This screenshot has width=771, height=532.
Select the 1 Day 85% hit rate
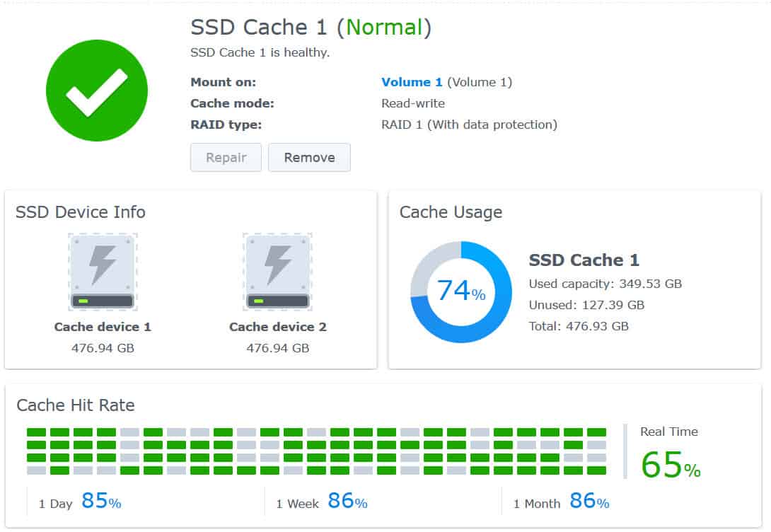tap(80, 502)
